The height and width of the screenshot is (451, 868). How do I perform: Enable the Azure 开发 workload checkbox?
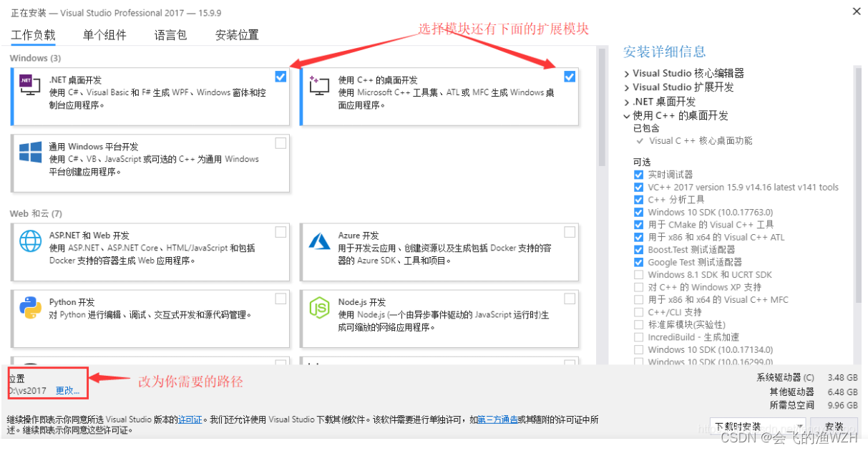[x=570, y=232]
